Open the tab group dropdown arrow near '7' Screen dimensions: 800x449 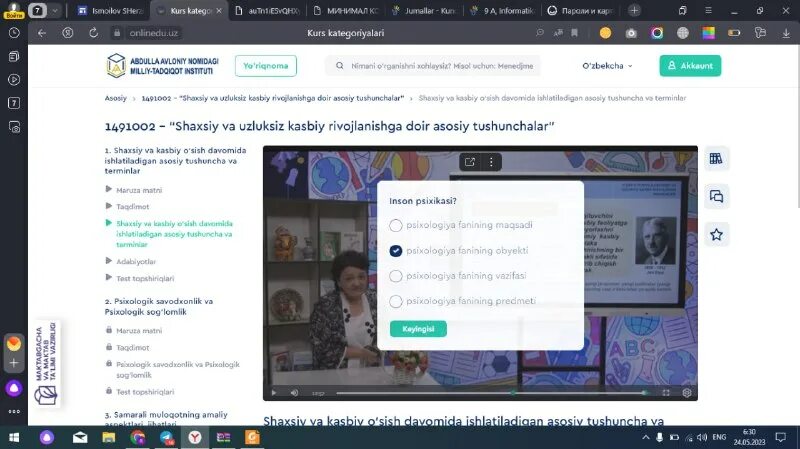pyautogui.click(x=55, y=11)
